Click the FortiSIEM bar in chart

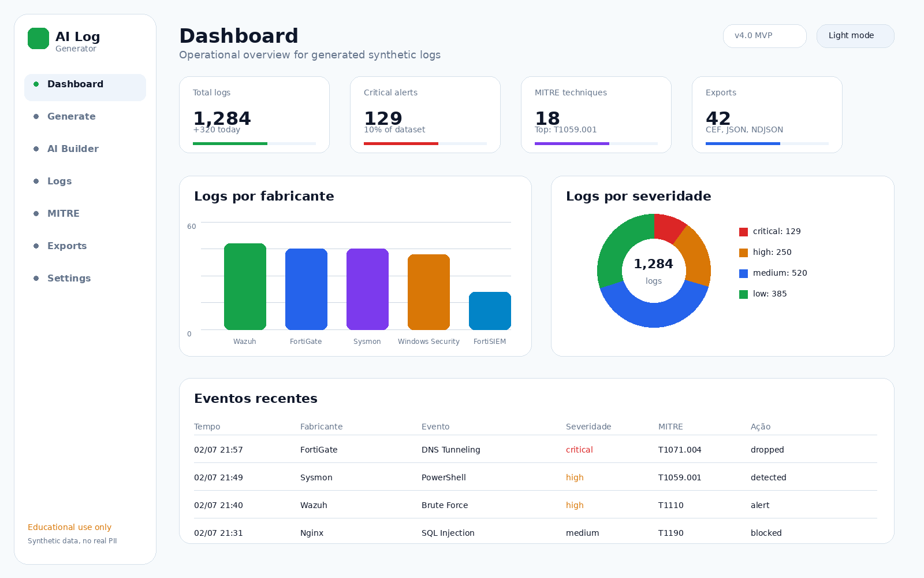coord(490,311)
